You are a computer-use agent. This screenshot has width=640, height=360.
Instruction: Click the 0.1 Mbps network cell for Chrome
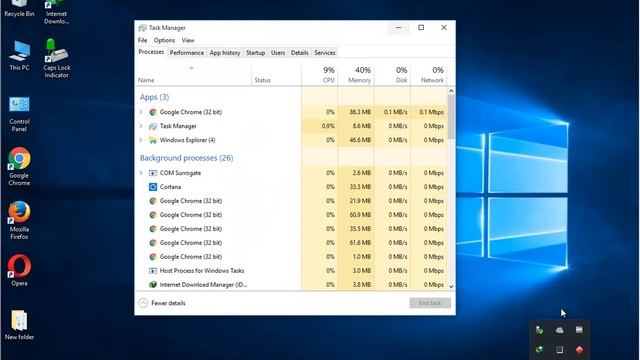429,112
